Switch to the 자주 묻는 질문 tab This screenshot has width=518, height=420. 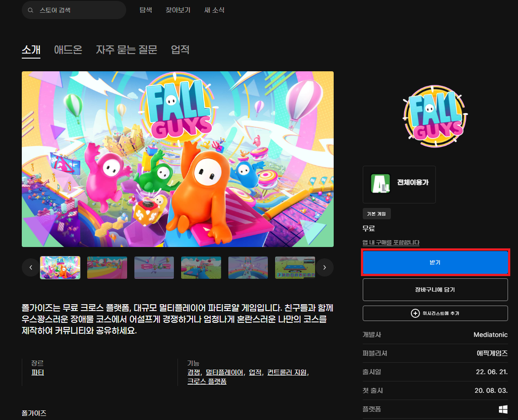(127, 50)
